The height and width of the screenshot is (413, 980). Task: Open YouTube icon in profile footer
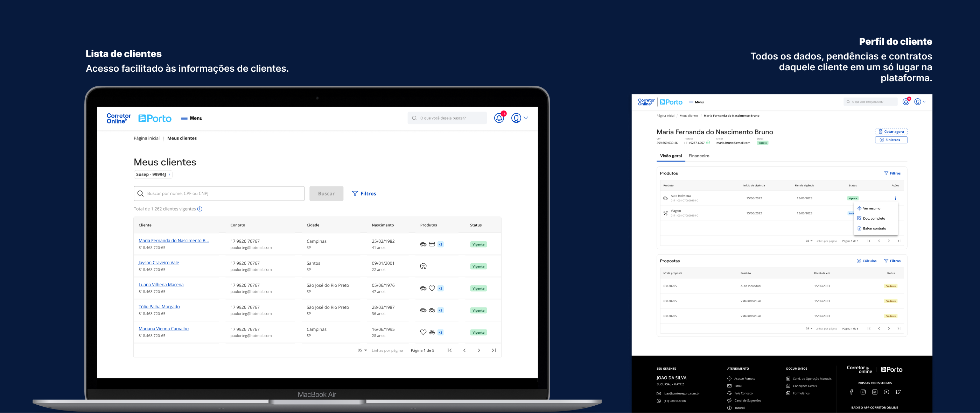tap(887, 392)
